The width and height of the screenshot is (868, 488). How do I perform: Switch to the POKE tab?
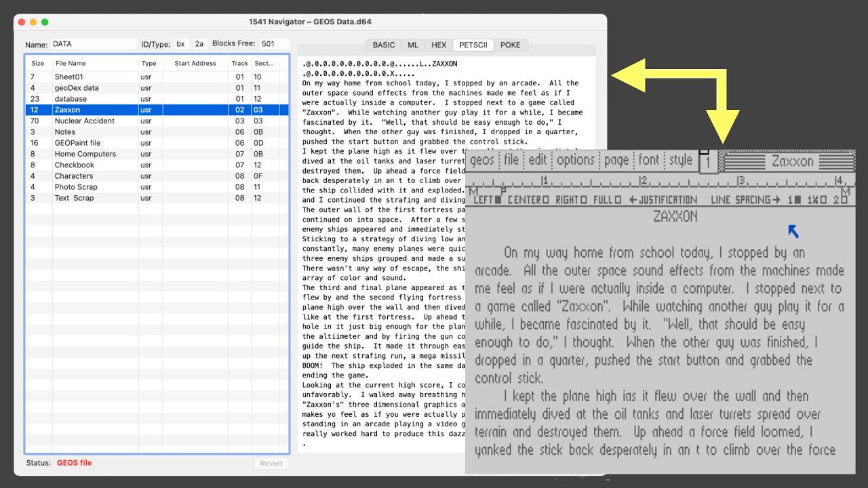511,45
